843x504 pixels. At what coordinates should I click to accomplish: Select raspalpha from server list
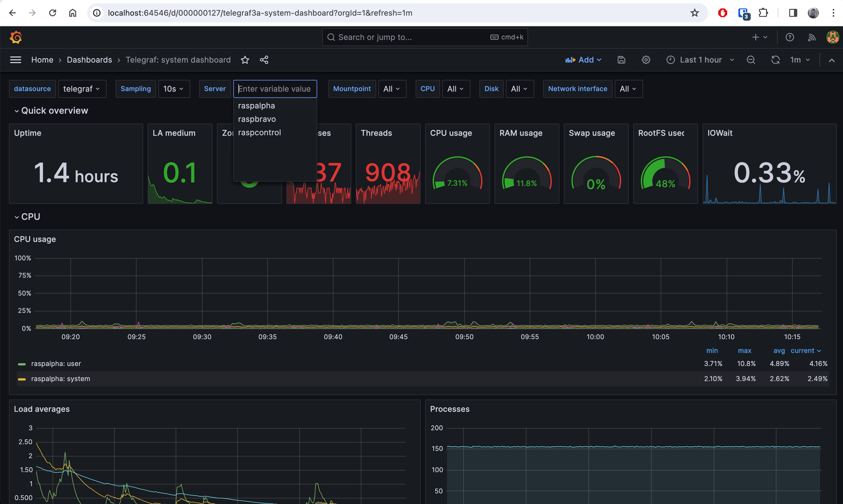256,105
